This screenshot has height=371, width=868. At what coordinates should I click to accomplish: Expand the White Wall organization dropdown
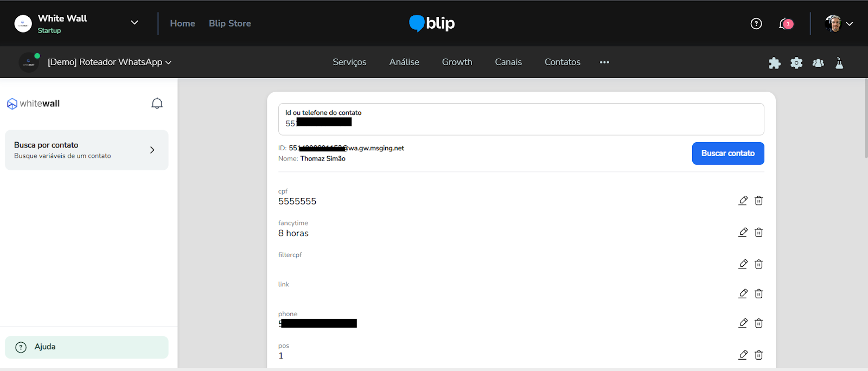pos(135,23)
